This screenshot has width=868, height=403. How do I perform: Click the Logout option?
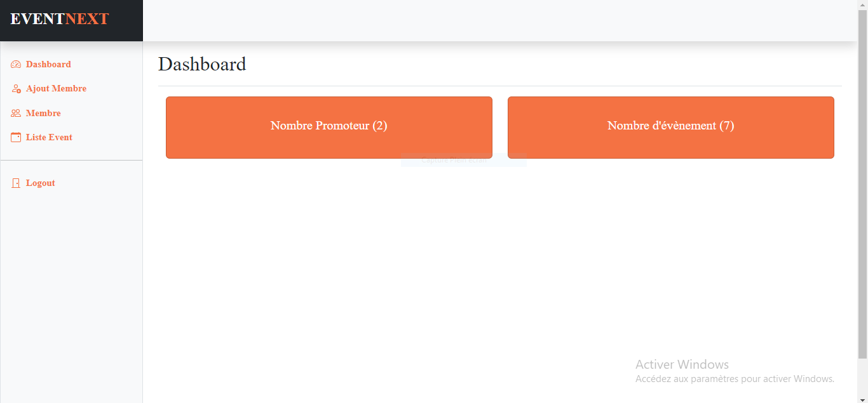(40, 183)
